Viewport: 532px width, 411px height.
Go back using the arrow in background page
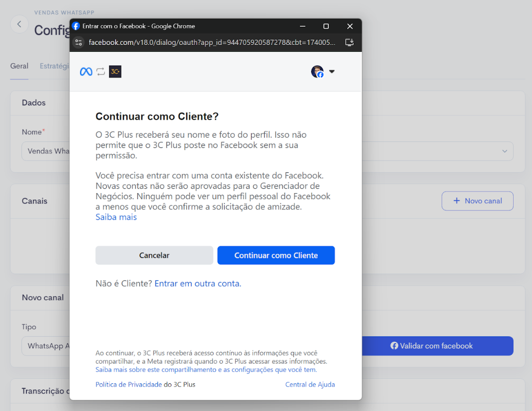tap(19, 24)
